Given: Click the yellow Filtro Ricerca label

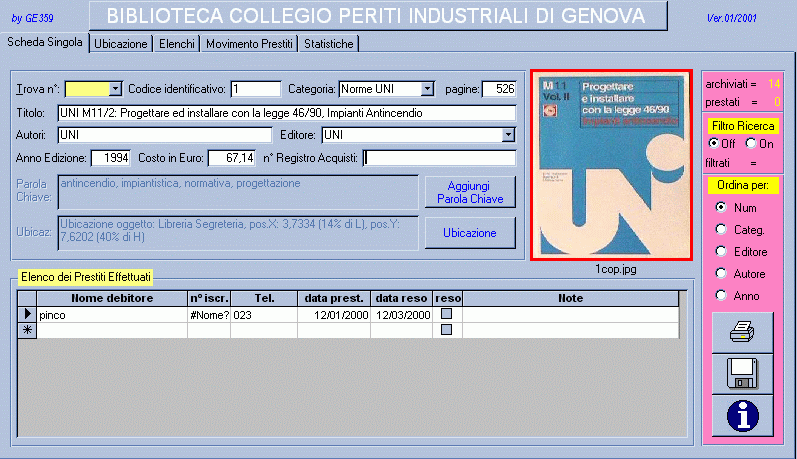Looking at the screenshot, I should (743, 126).
